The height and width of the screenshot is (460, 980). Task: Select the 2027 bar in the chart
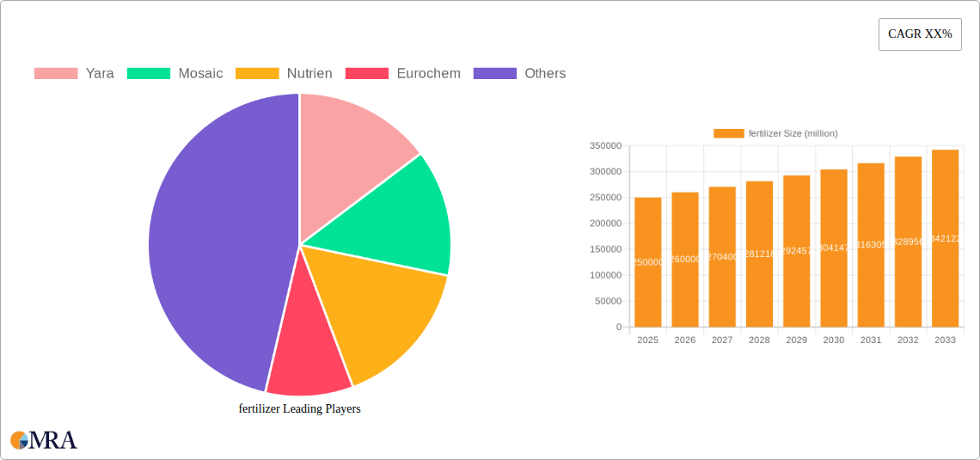(x=722, y=257)
